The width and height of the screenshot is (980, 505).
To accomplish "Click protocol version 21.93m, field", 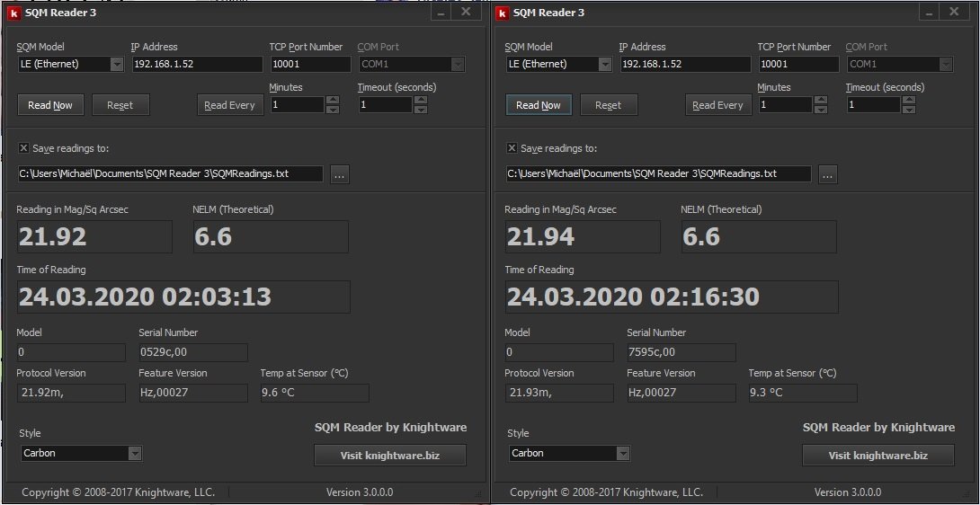I will pos(559,393).
